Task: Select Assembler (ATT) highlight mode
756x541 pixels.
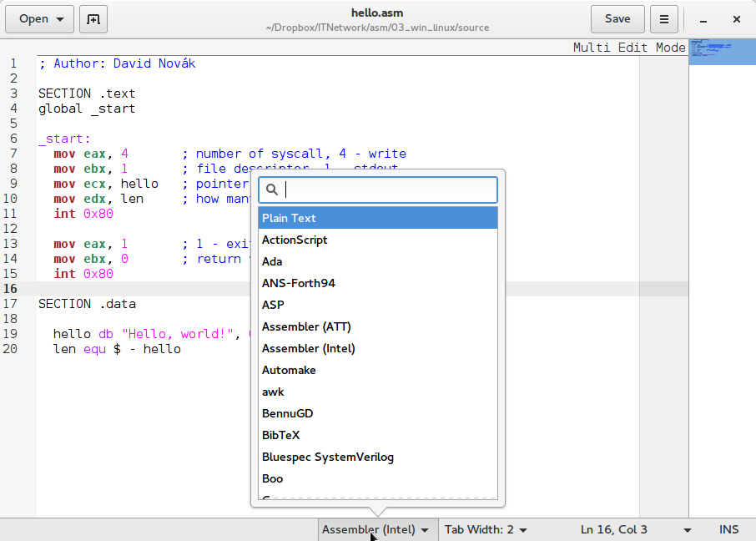Action: (x=377, y=326)
